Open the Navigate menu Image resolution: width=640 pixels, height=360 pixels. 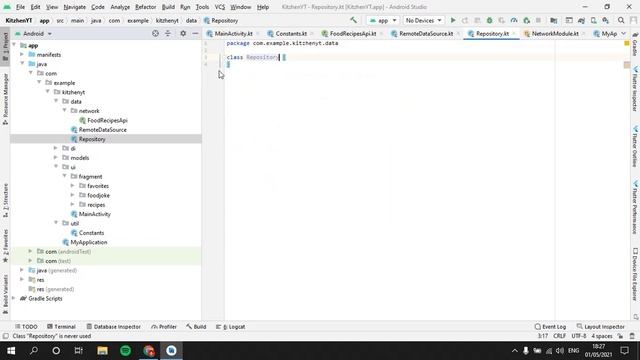point(74,7)
